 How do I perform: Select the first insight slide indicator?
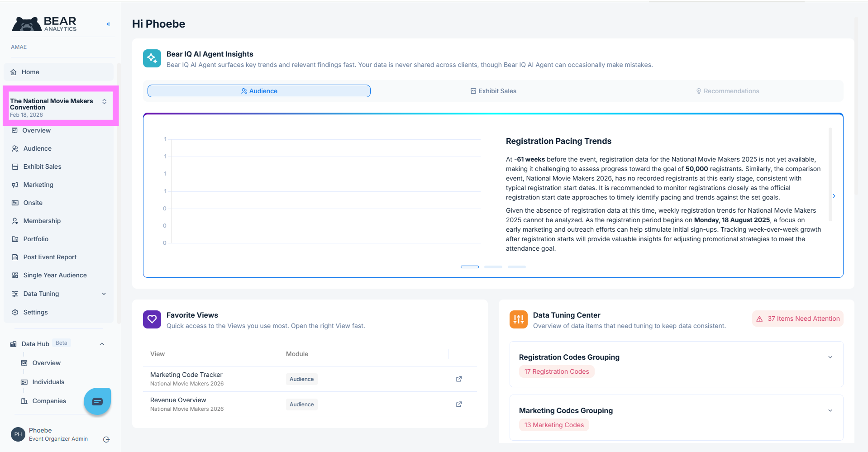[470, 267]
